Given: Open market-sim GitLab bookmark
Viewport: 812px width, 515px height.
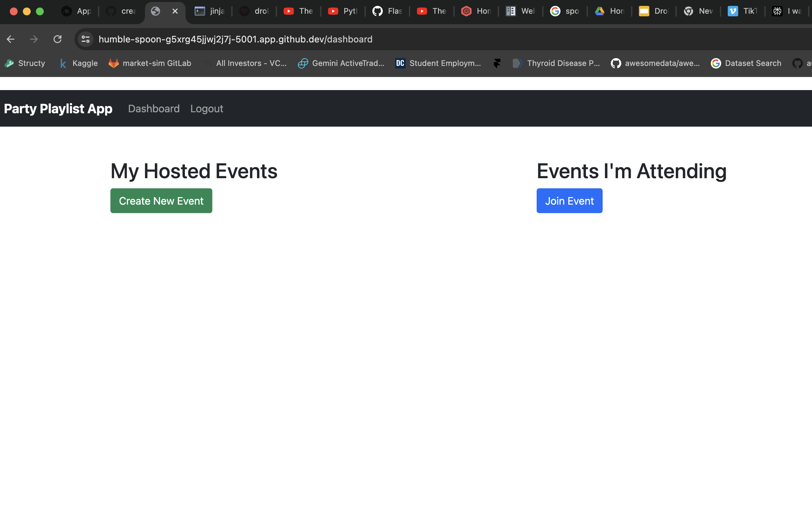Looking at the screenshot, I should (150, 63).
